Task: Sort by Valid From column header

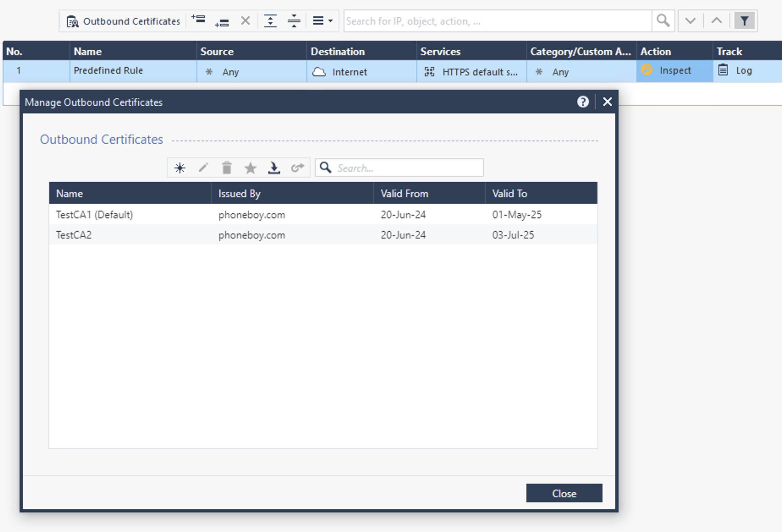Action: [430, 193]
